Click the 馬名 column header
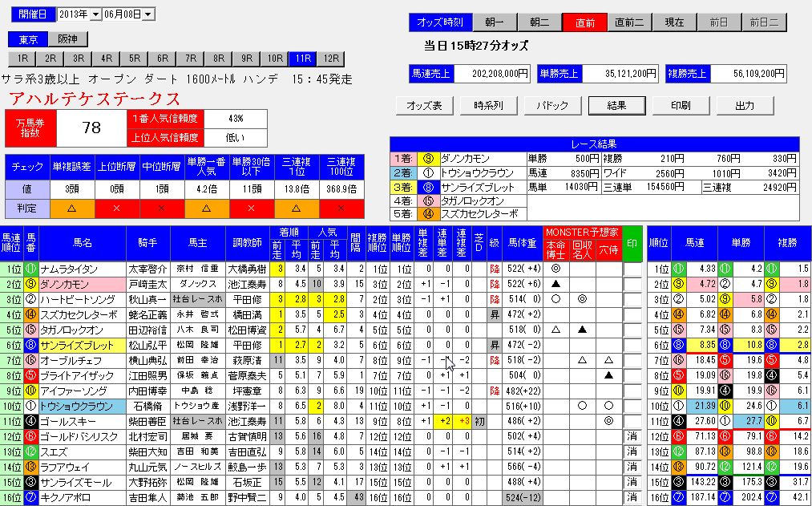This screenshot has width=812, height=506. 83,244
